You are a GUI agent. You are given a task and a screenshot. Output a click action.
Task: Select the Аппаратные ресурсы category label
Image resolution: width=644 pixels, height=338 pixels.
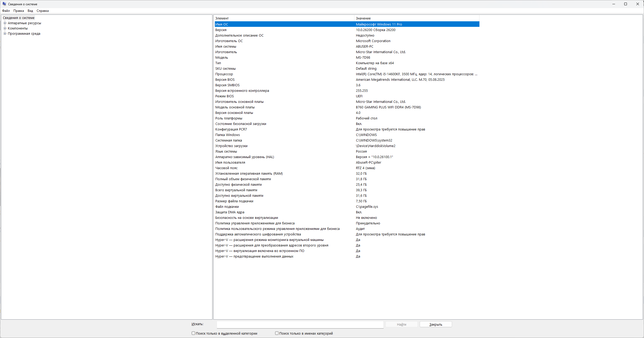pos(24,23)
